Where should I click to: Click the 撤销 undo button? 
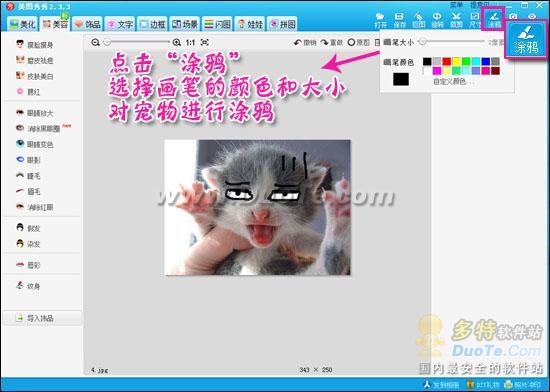pyautogui.click(x=305, y=42)
